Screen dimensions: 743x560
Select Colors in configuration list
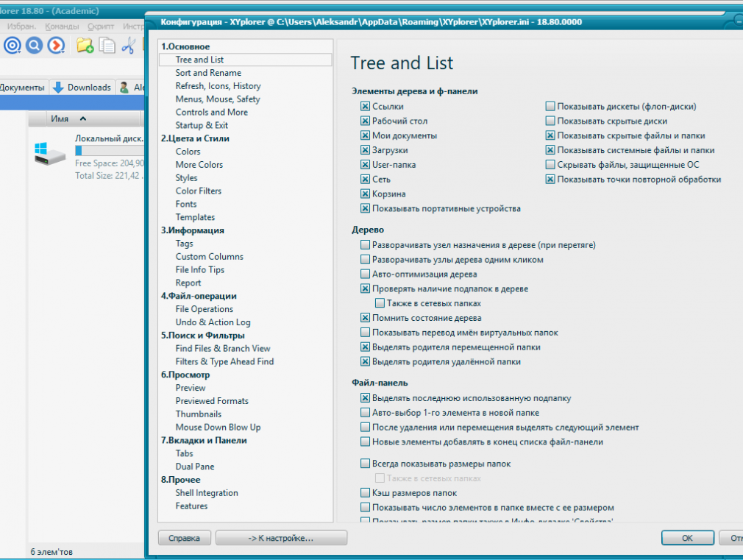[x=188, y=152]
